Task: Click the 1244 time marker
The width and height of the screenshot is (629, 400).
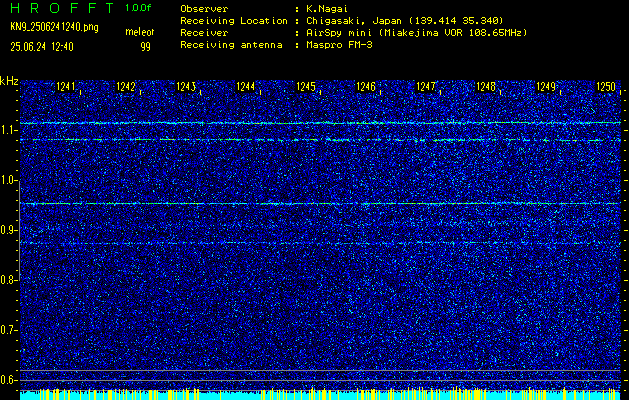Action: (x=246, y=87)
